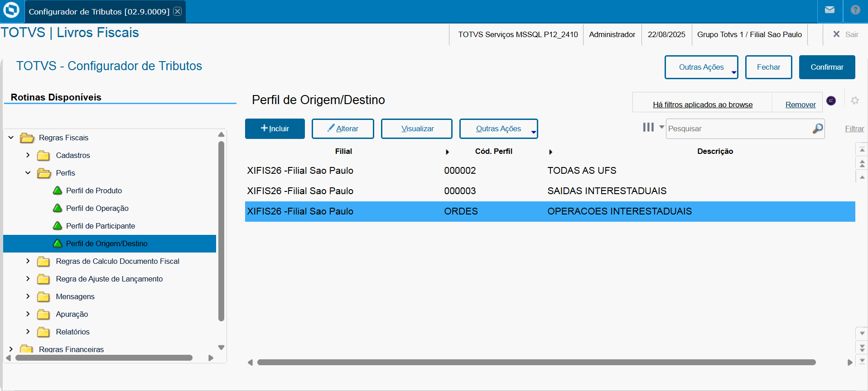Image resolution: width=868 pixels, height=391 pixels.
Task: Click the dark round filter indicator icon
Action: (x=831, y=100)
